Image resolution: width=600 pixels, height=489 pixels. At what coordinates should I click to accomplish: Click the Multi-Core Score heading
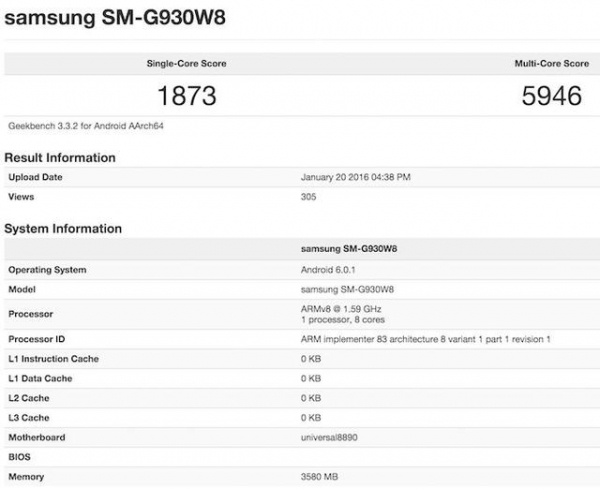point(551,63)
